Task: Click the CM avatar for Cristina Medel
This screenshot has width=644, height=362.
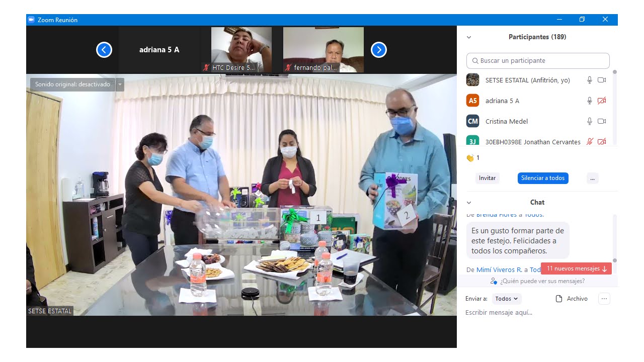Action: [472, 121]
